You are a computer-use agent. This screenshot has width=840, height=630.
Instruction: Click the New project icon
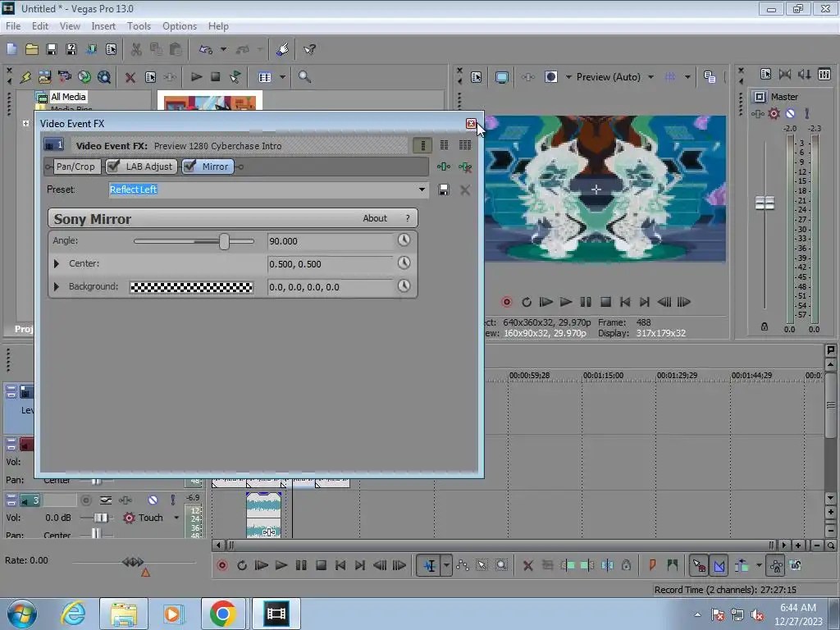click(11, 49)
